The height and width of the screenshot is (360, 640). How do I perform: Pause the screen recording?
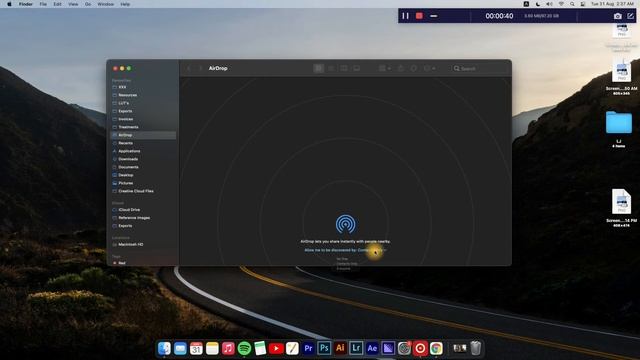pos(405,16)
